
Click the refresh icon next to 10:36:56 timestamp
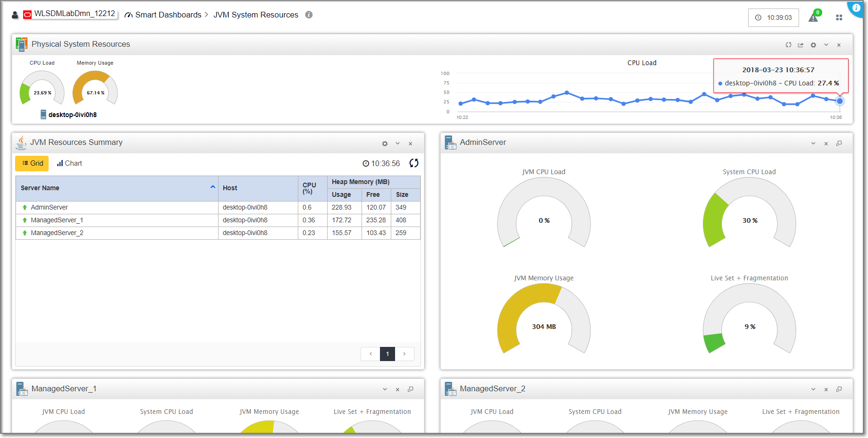tap(414, 163)
